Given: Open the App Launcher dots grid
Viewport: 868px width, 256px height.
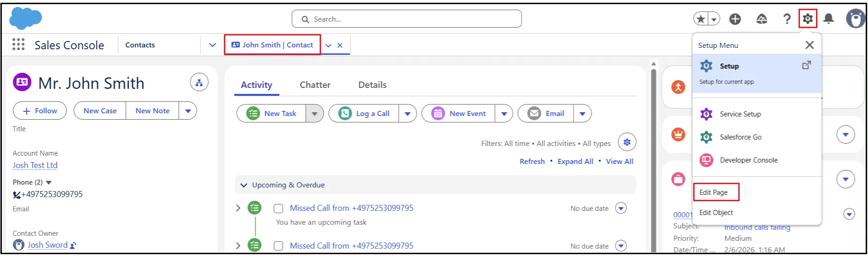Looking at the screenshot, I should click(18, 44).
